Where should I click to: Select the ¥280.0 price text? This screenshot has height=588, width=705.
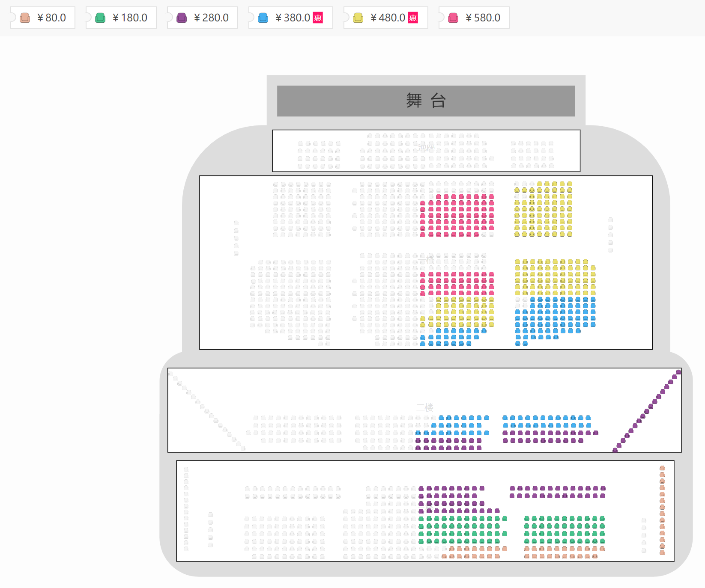point(211,18)
